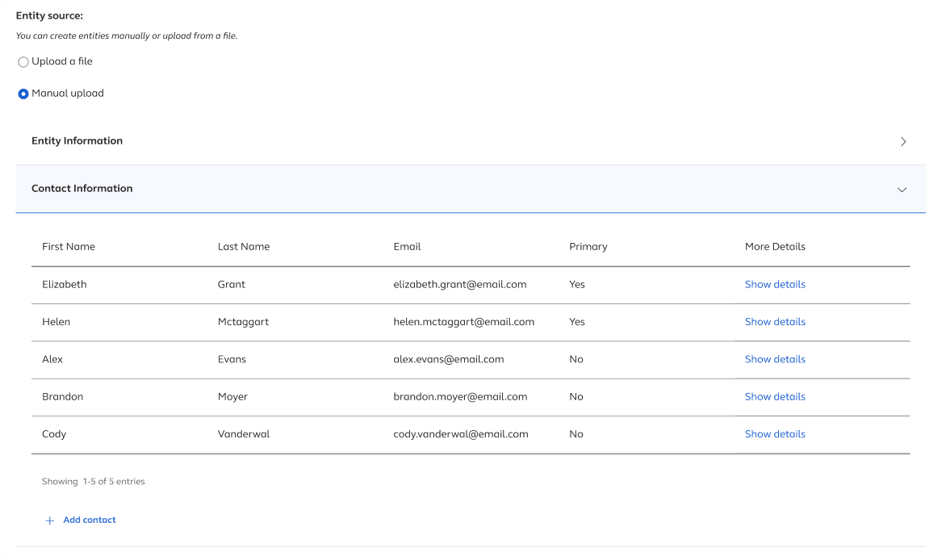Click the Contact Information section title
Image resolution: width=946 pixels, height=560 pixels.
[82, 188]
